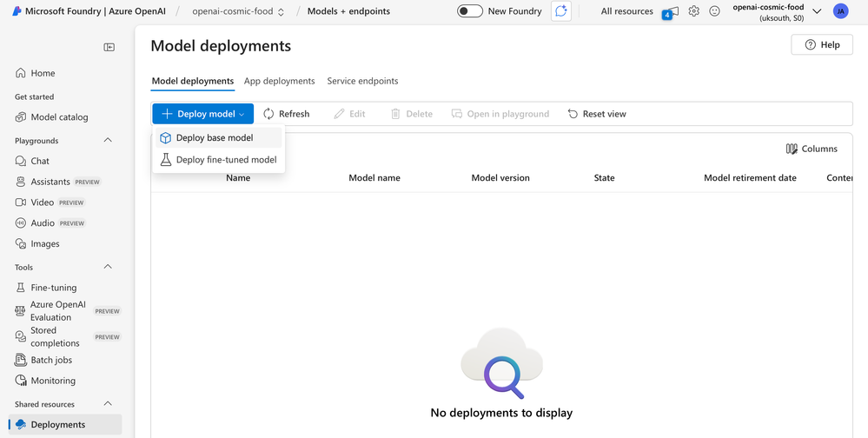The width and height of the screenshot is (868, 438).
Task: Collapse the Shared resources section
Action: pyautogui.click(x=108, y=403)
